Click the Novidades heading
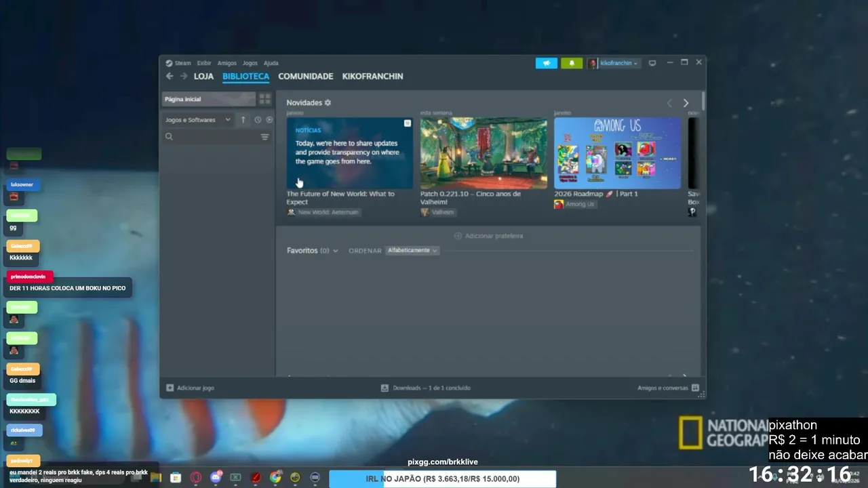Screen dimensions: 868x488 304,103
